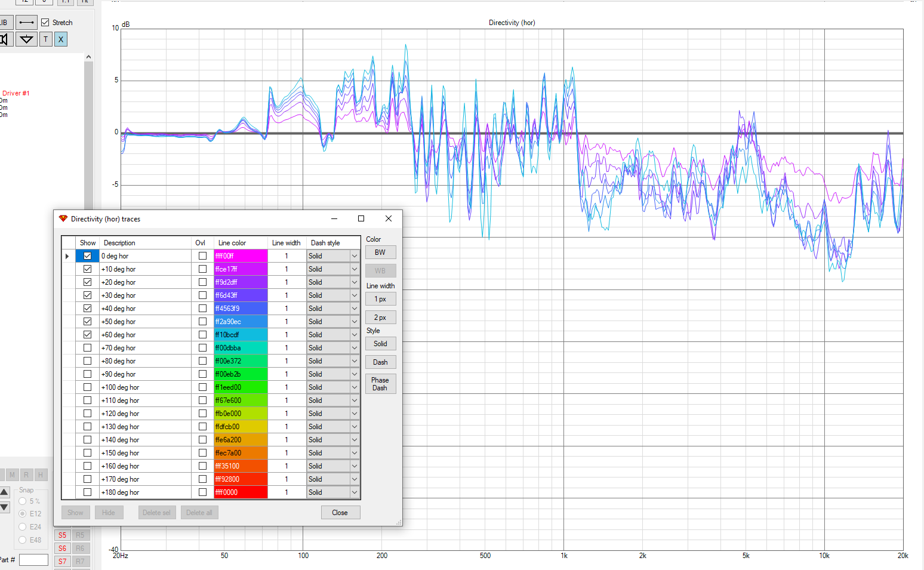Show the +90 deg hor trace
The image size is (924, 570).
click(88, 374)
